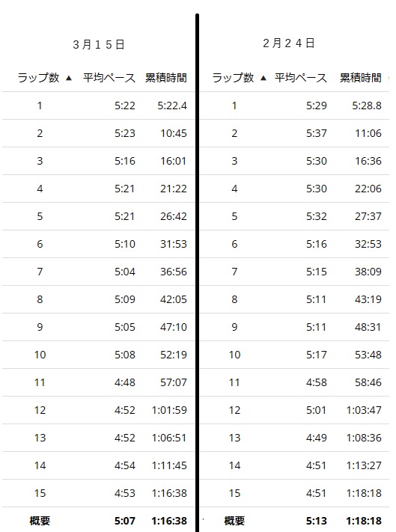Select lap 7 pace 5:04 in left table
Image resolution: width=396 pixels, height=532 pixels.
coord(124,272)
